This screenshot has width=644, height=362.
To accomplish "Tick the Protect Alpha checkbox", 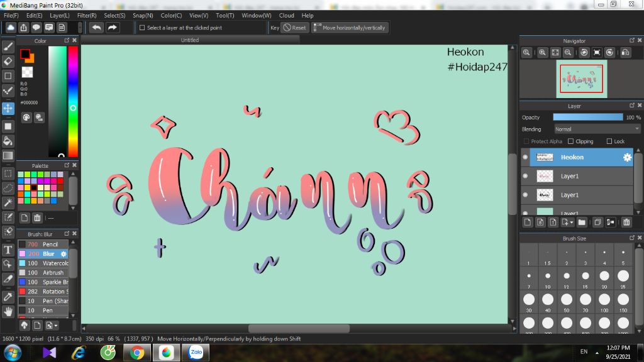I will pos(526,141).
